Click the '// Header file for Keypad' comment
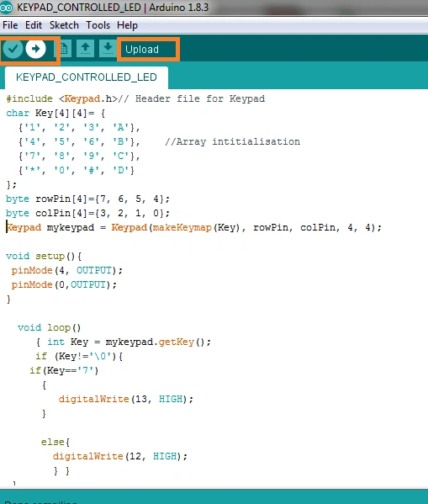The height and width of the screenshot is (504, 428). [192, 98]
